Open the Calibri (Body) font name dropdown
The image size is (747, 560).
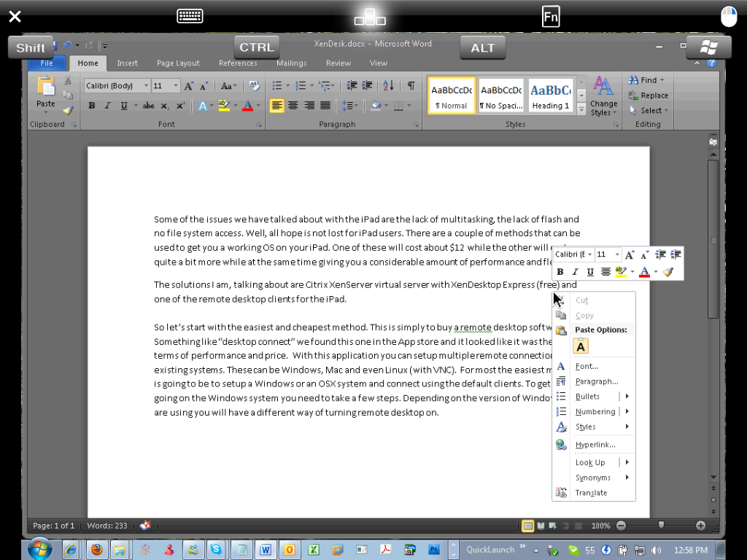pyautogui.click(x=146, y=86)
